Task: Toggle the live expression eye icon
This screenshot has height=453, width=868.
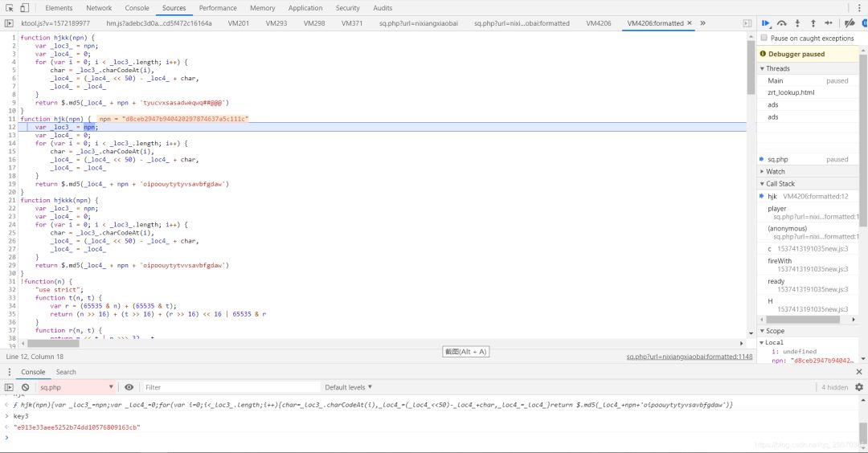Action: (x=129, y=387)
